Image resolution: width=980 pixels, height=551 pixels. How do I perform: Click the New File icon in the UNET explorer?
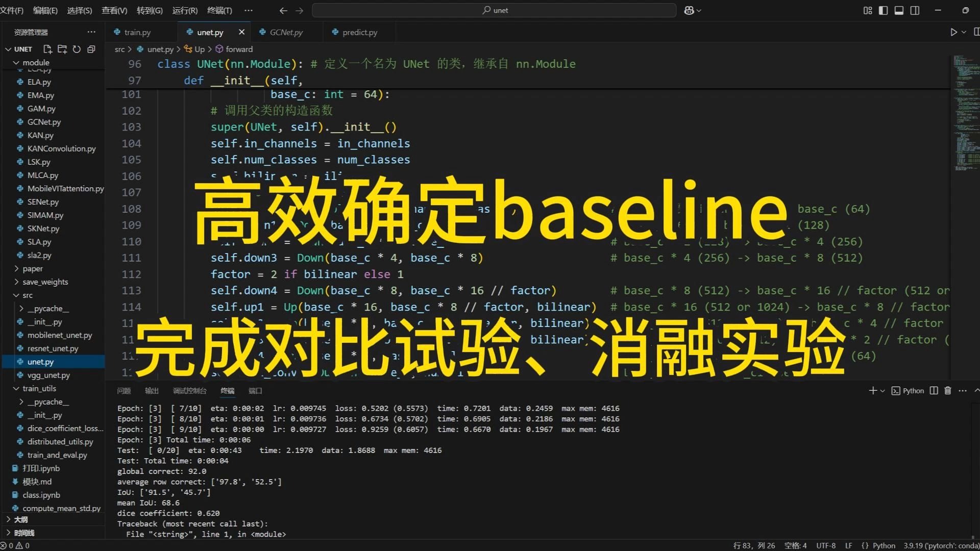click(47, 49)
